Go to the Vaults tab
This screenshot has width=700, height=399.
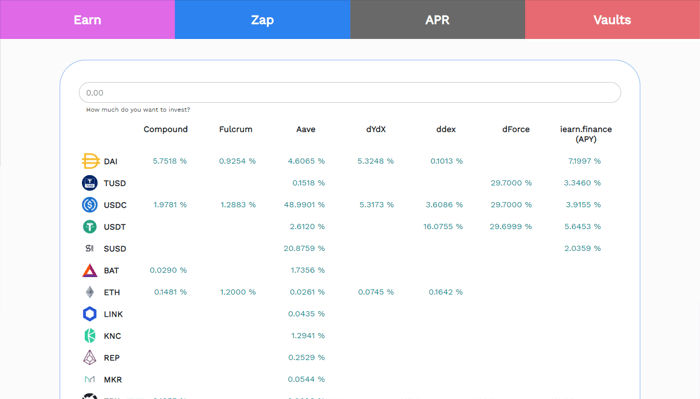[612, 20]
